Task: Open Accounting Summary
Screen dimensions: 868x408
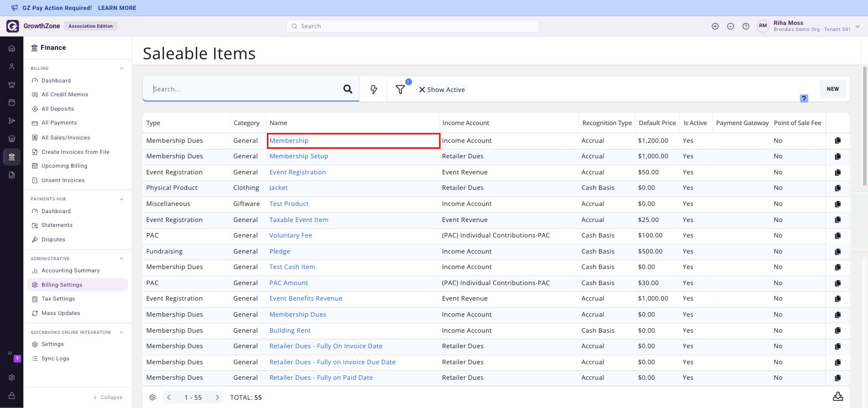Action: click(x=70, y=271)
